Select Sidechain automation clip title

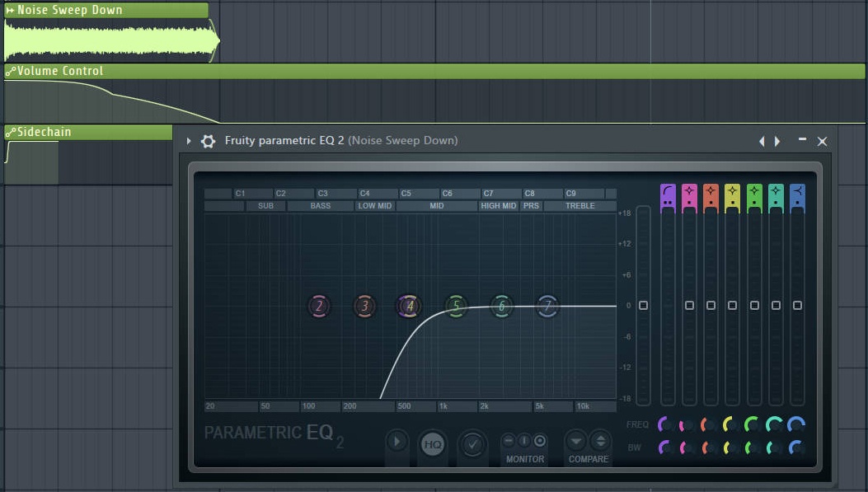click(45, 132)
